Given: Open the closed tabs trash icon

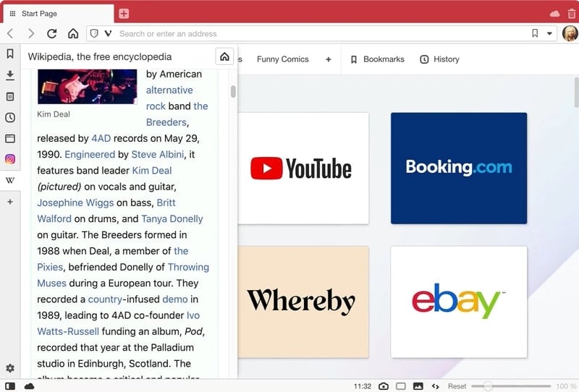Looking at the screenshot, I should coord(571,14).
